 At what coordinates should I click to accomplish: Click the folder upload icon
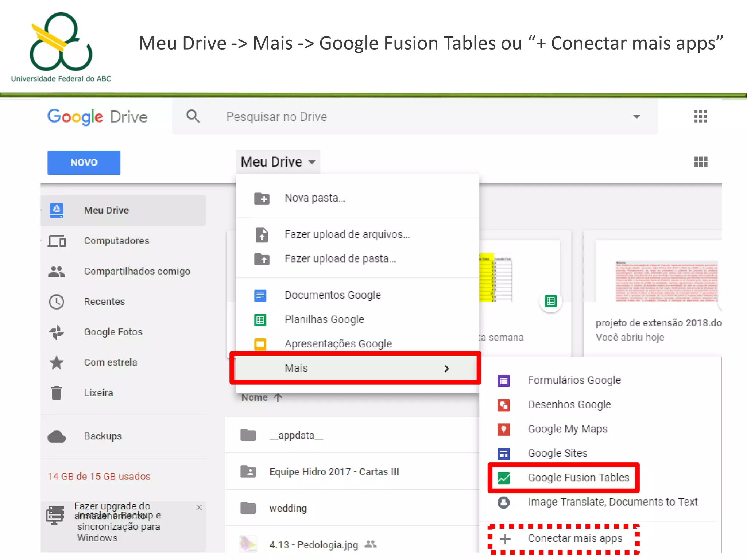tap(262, 259)
